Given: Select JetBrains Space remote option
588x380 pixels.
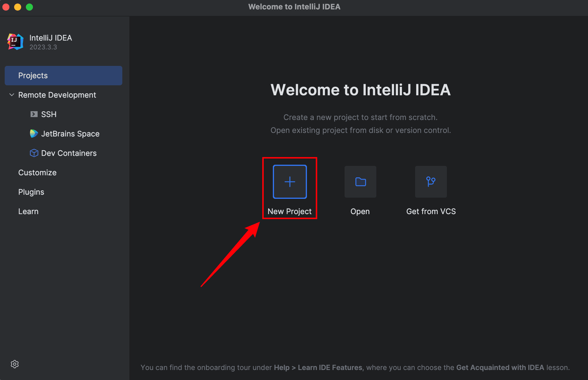Looking at the screenshot, I should 70,134.
